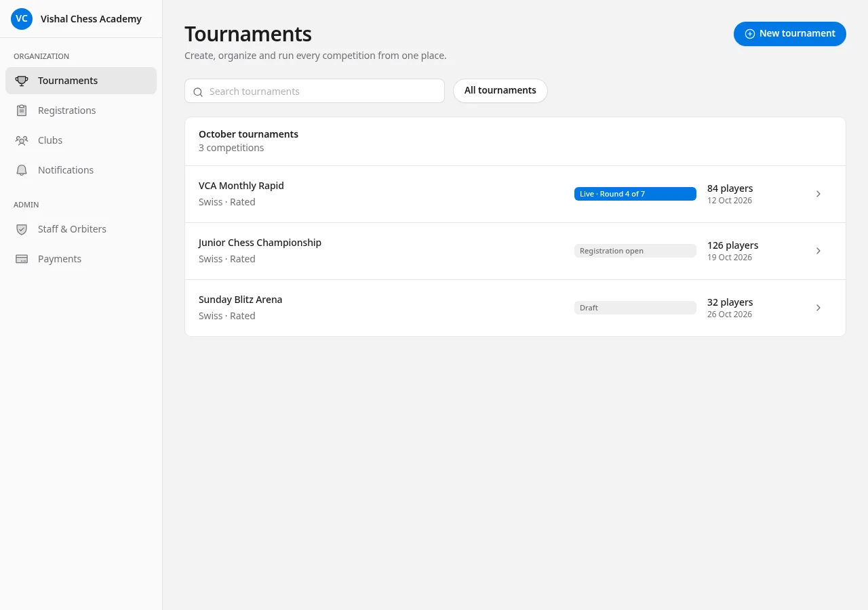868x610 pixels.
Task: Select the VCA Monthly Rapid title
Action: (x=241, y=186)
